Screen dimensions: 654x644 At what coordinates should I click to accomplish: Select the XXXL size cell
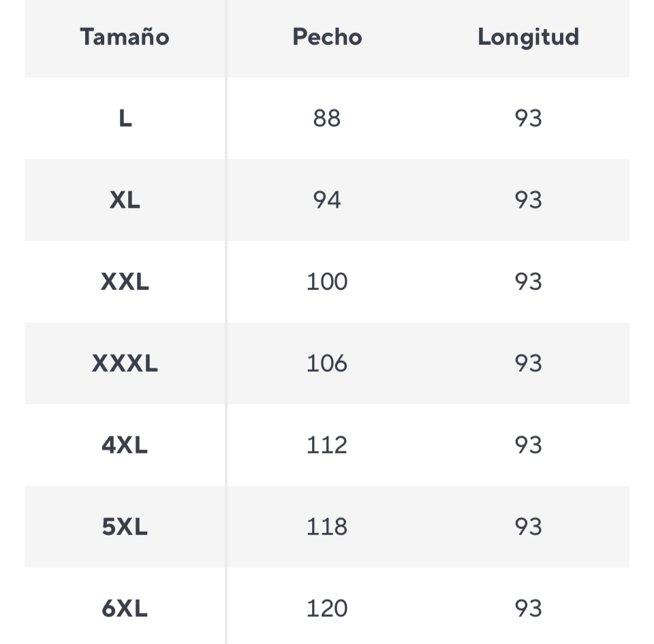tap(125, 364)
